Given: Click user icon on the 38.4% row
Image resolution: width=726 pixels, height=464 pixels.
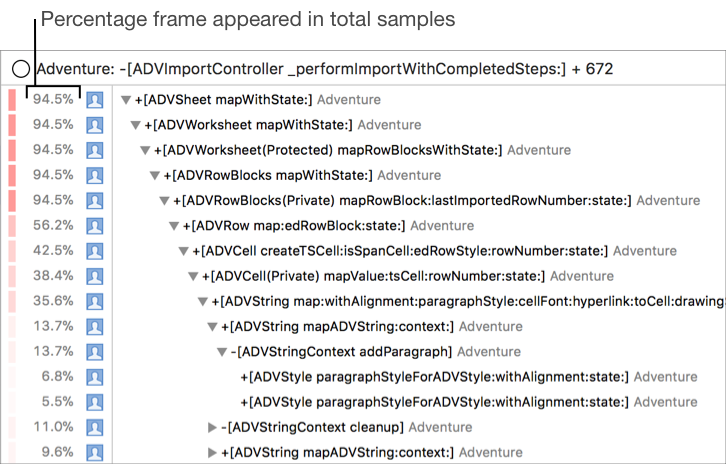Looking at the screenshot, I should (95, 275).
